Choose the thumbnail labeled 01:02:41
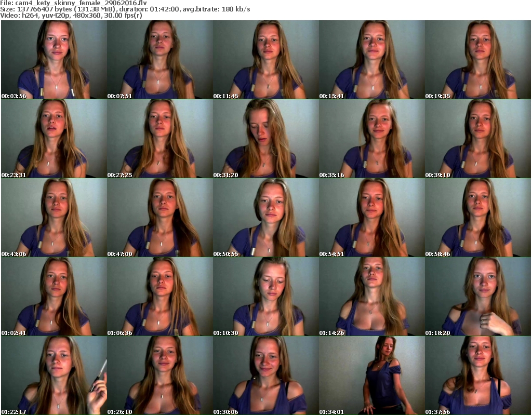Screen dimensions: 532x415 pos(54,296)
